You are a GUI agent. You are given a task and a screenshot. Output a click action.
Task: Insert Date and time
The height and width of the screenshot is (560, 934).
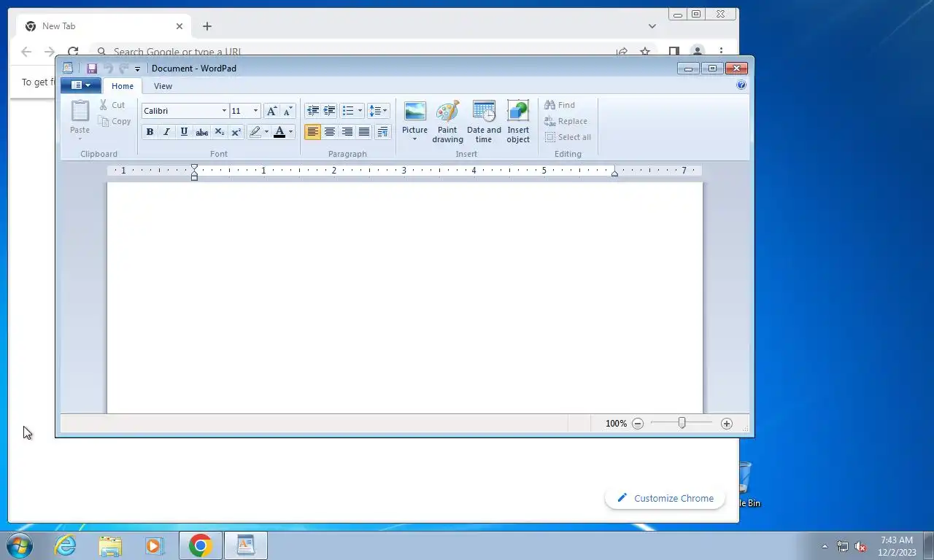(484, 122)
